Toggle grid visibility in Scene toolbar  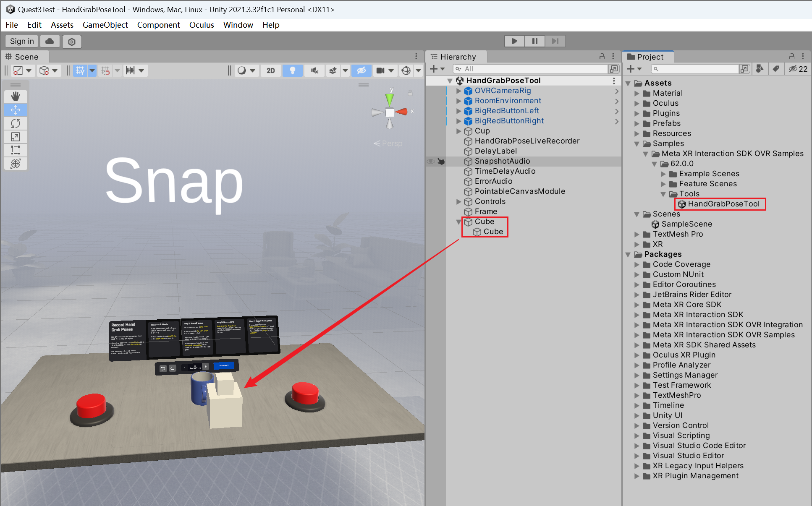pos(80,70)
